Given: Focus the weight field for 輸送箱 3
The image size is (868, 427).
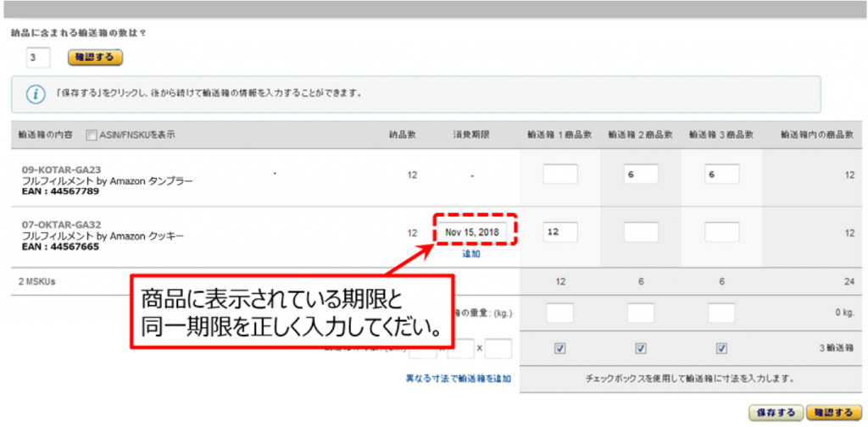Looking at the screenshot, I should pyautogui.click(x=721, y=313).
